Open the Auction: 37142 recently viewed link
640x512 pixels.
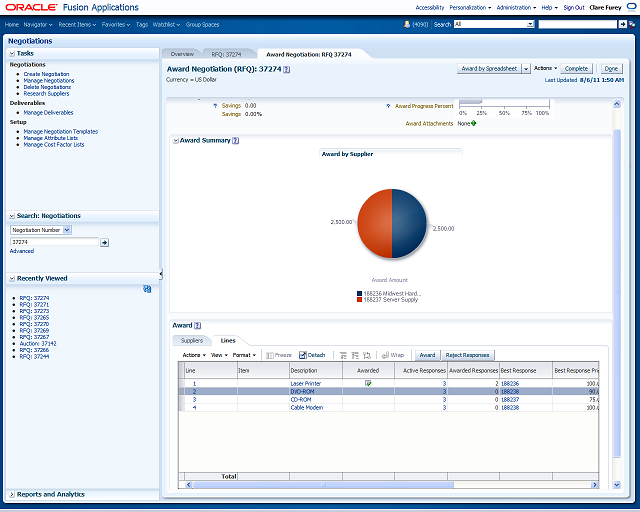(38, 344)
